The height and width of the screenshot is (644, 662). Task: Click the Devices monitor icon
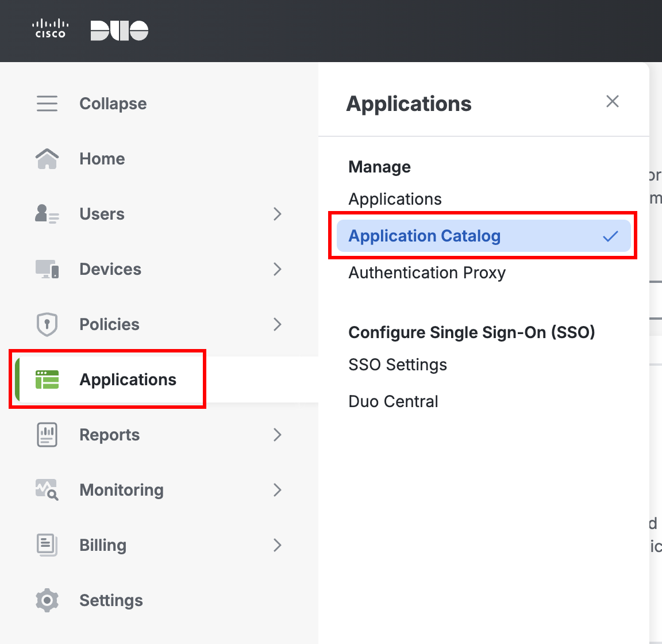(47, 269)
